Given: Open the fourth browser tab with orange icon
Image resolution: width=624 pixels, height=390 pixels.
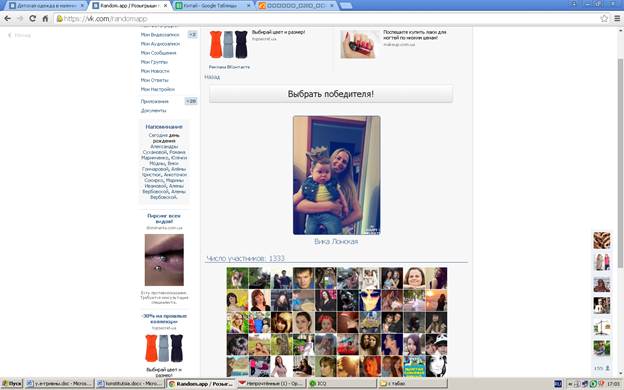Looking at the screenshot, I should tap(296, 6).
